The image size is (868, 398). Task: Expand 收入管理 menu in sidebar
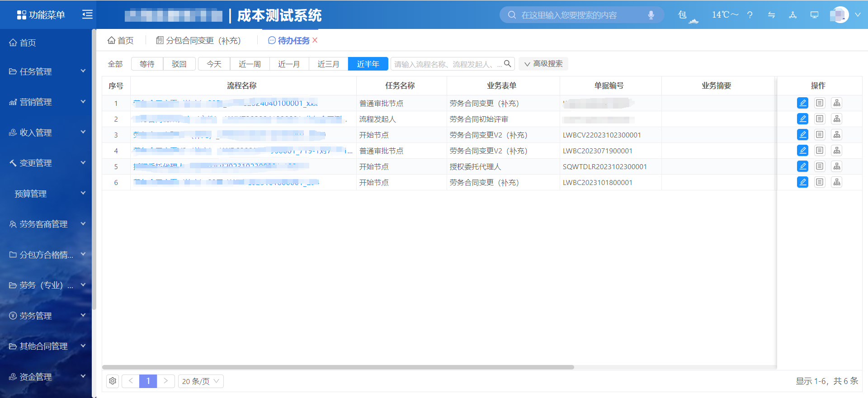[x=47, y=133]
